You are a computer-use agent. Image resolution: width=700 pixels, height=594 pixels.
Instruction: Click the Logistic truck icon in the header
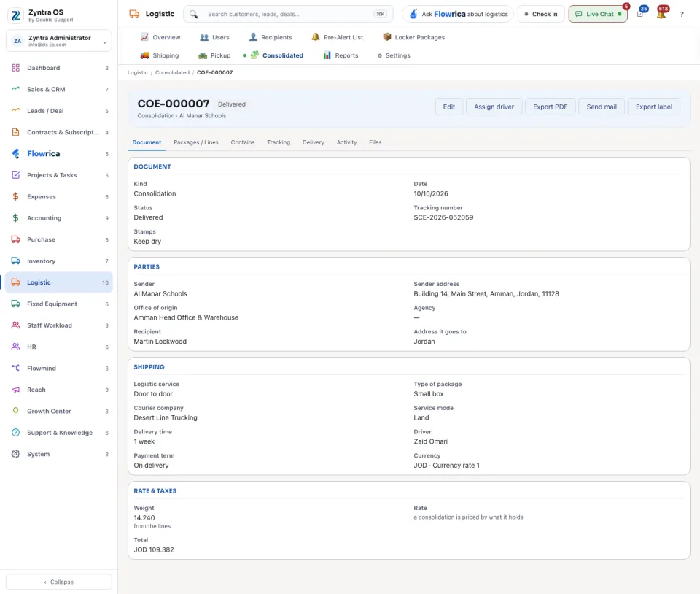[134, 14]
